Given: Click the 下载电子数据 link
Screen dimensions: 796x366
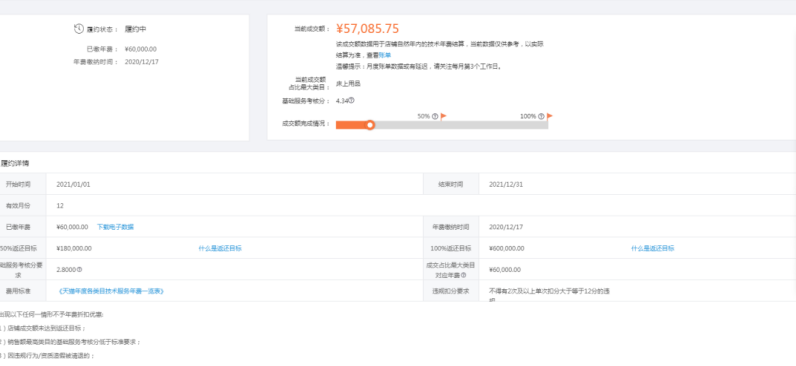Looking at the screenshot, I should 115,227.
